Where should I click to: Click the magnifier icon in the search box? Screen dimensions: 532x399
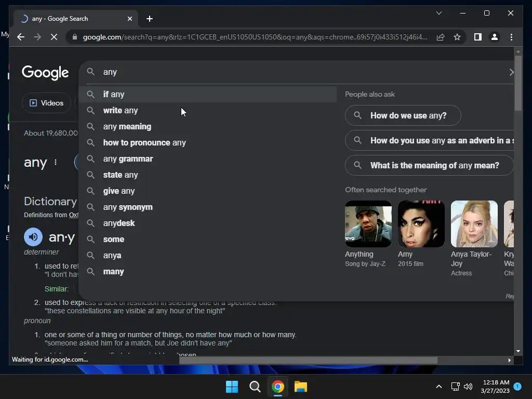90,72
